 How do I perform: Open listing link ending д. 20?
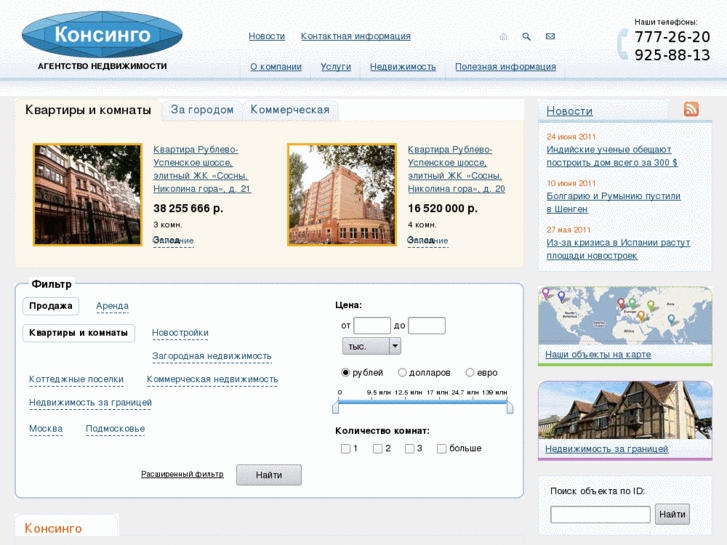[456, 169]
